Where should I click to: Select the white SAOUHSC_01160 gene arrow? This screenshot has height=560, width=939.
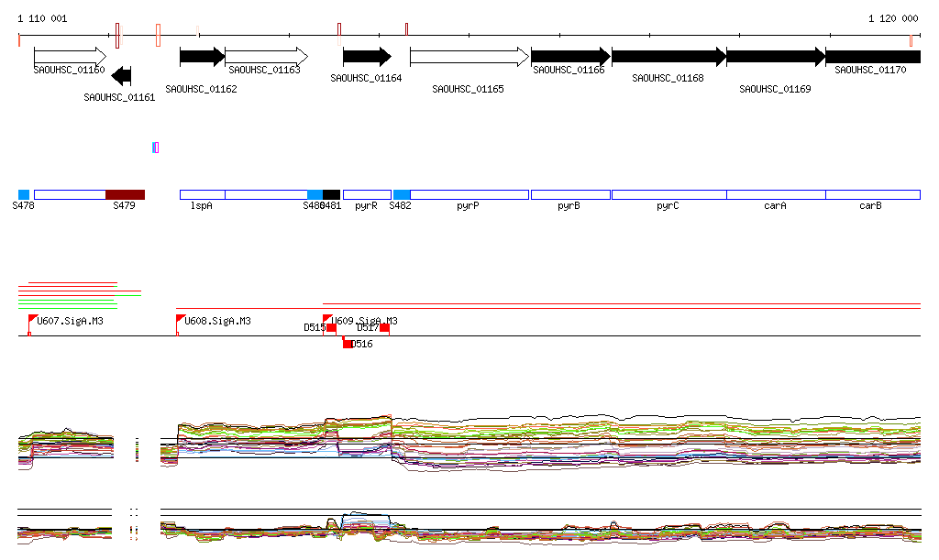(x=70, y=56)
